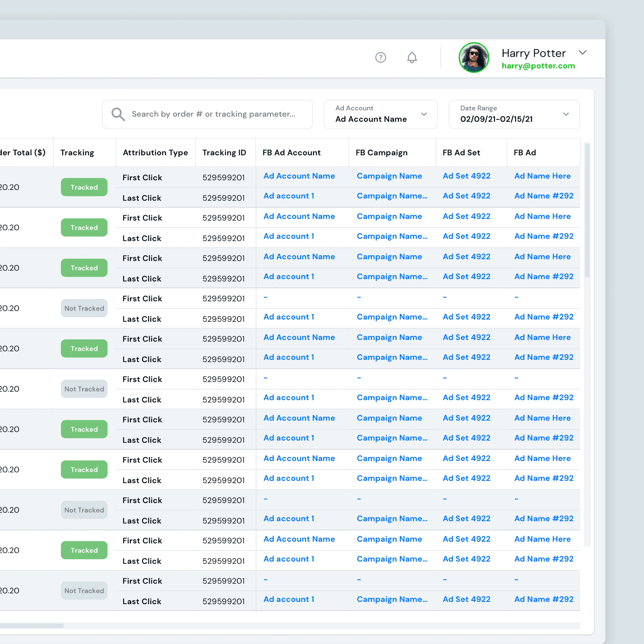Open Campaign Name link in topmost table row
The width and height of the screenshot is (644, 644).
[x=389, y=176]
